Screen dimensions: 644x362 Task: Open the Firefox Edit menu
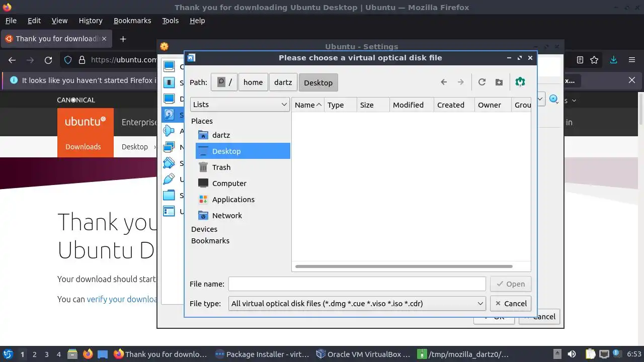(34, 21)
